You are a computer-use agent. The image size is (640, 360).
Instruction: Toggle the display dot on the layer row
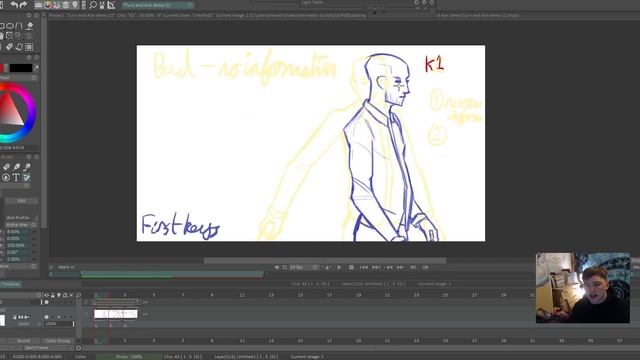click(46, 317)
